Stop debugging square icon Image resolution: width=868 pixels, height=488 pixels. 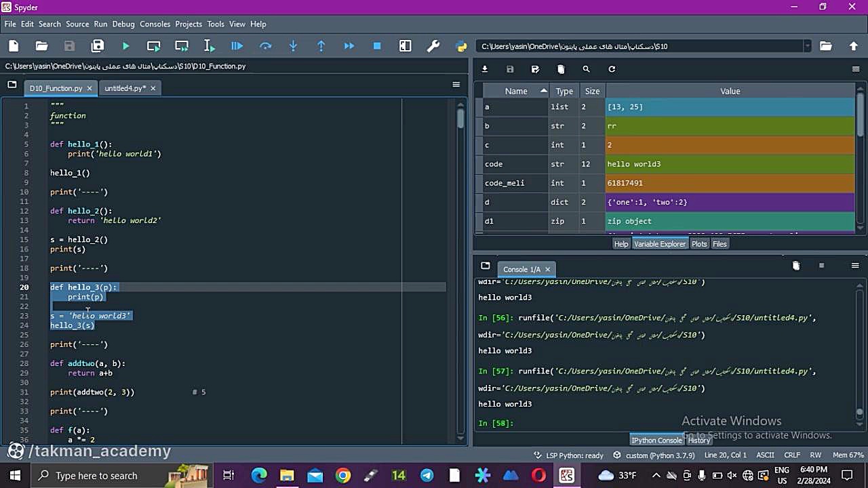377,46
